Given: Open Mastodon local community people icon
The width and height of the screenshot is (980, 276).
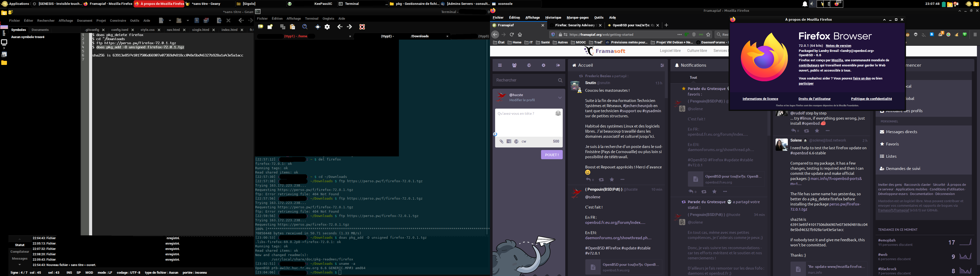Looking at the screenshot, I should coord(514,65).
